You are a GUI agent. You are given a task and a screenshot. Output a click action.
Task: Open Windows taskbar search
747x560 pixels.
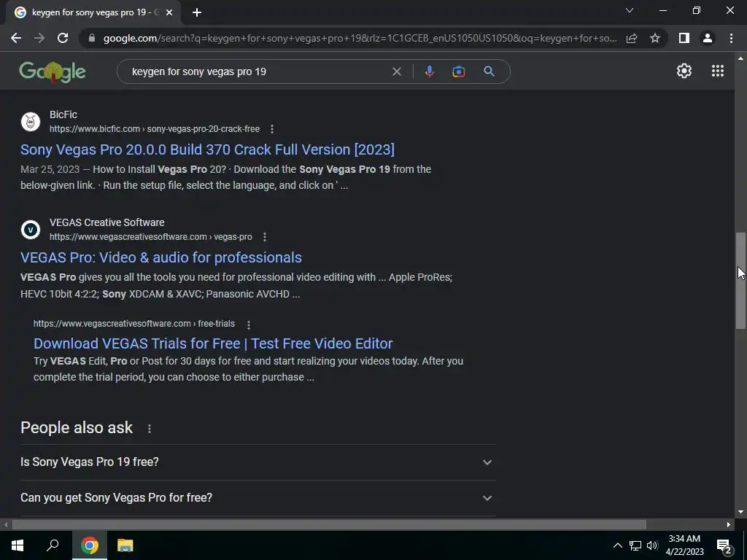[53, 545]
